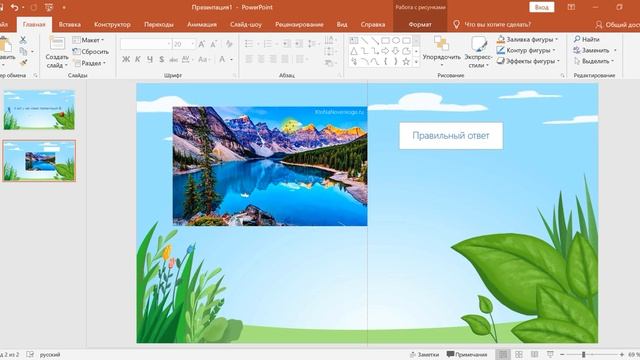
Task: Click Найти to find text
Action: [x=587, y=39]
